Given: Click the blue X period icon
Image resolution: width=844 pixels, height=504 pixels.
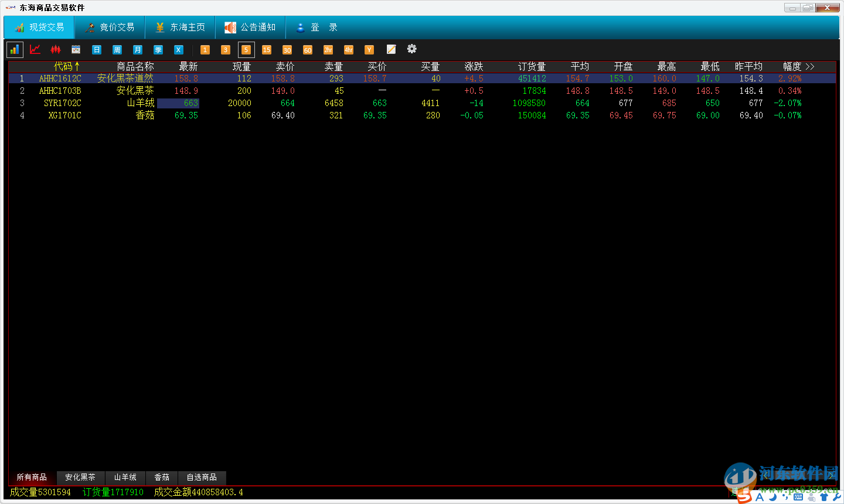Looking at the screenshot, I should pyautogui.click(x=179, y=50).
